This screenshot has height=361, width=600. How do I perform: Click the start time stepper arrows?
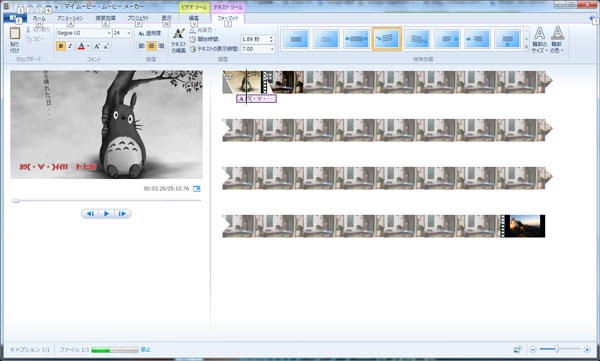[x=272, y=39]
